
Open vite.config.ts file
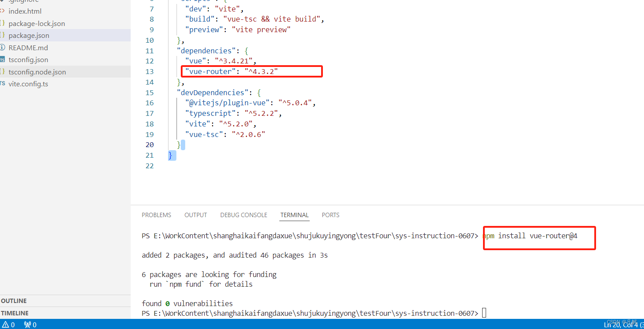[28, 84]
